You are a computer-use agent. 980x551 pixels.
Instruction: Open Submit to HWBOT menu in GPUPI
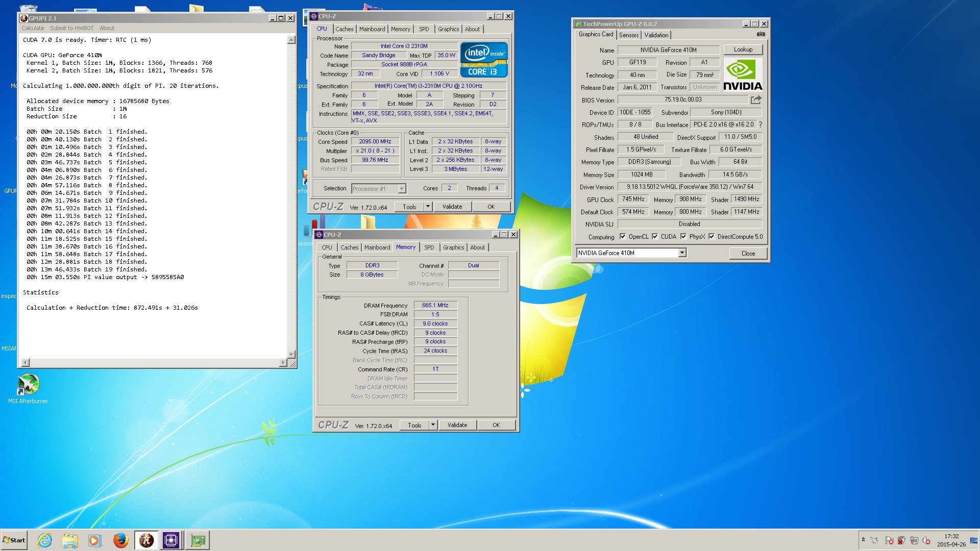pyautogui.click(x=72, y=28)
